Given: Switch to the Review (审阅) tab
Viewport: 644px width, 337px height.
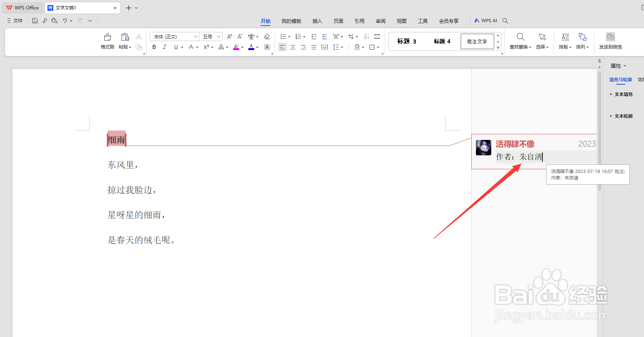Looking at the screenshot, I should 381,21.
